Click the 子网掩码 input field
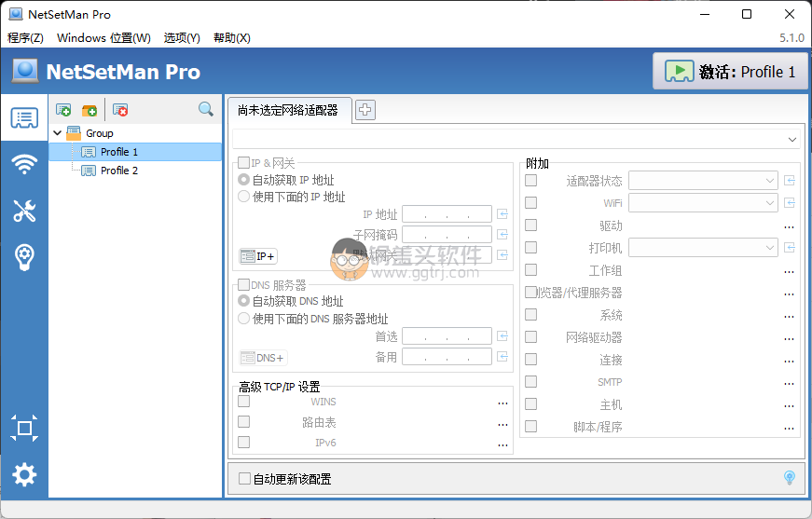Image resolution: width=812 pixels, height=519 pixels. tap(447, 235)
